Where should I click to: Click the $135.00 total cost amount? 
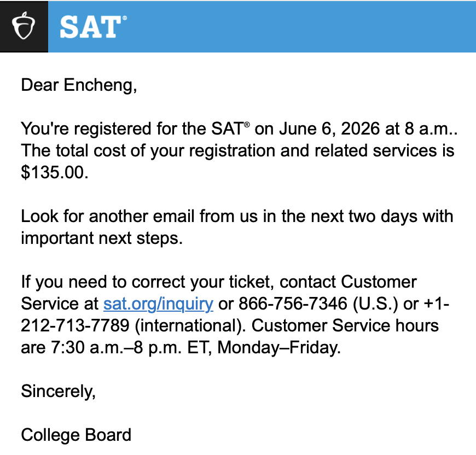click(54, 172)
